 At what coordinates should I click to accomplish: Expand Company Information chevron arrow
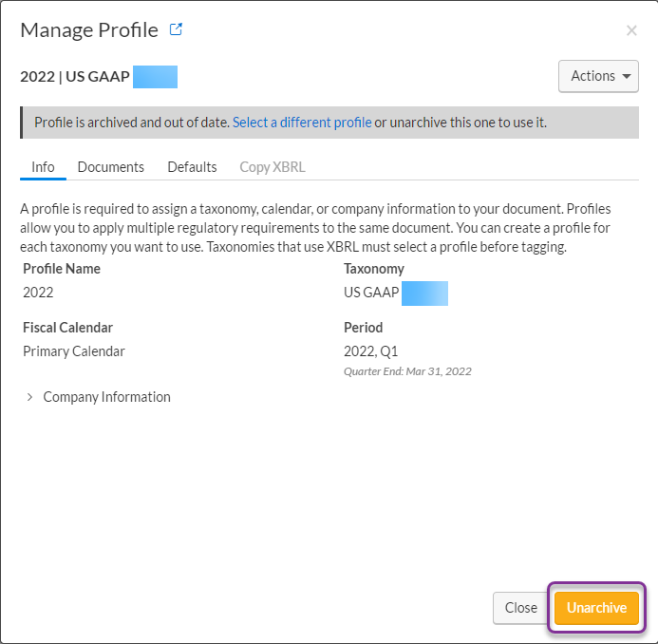click(x=29, y=397)
